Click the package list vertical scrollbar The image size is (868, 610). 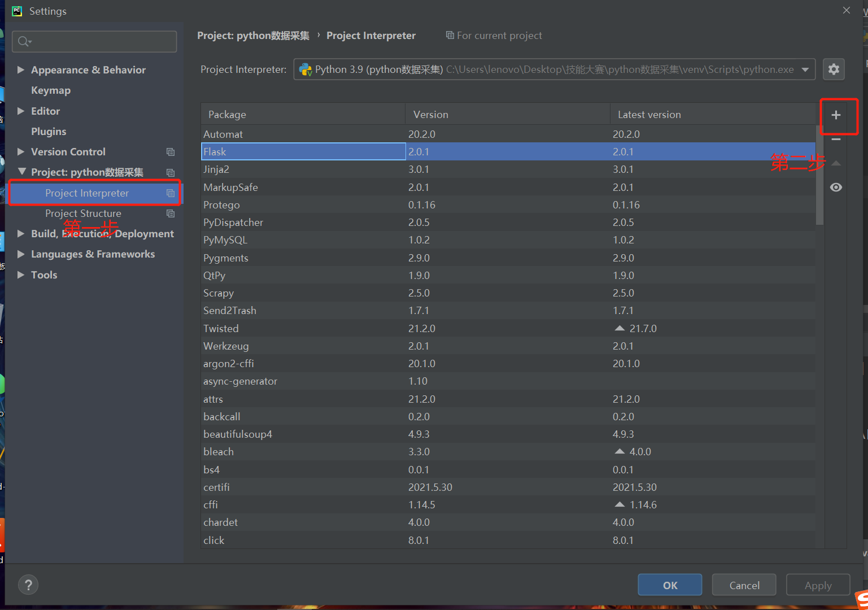click(820, 175)
